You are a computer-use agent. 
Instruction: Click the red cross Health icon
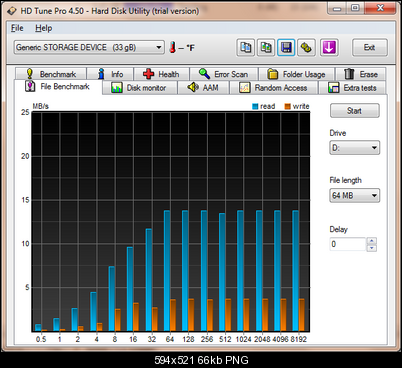[149, 74]
